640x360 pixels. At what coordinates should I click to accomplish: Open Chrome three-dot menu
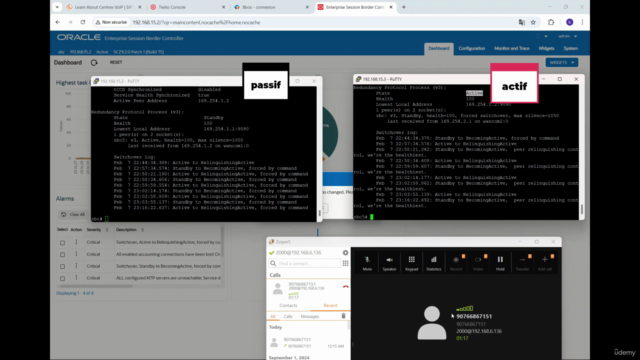tap(582, 22)
